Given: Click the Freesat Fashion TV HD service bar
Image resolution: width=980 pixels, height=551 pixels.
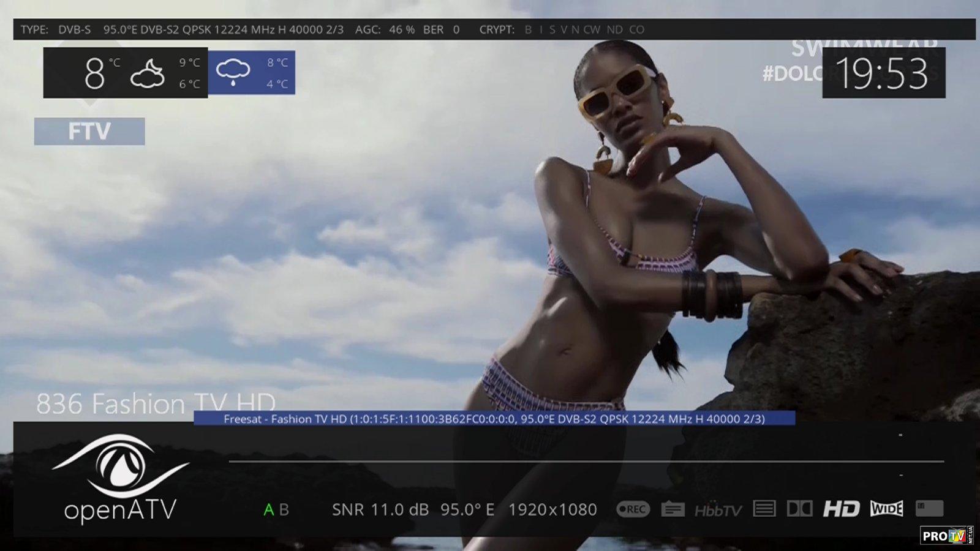Looking at the screenshot, I should coord(494,419).
